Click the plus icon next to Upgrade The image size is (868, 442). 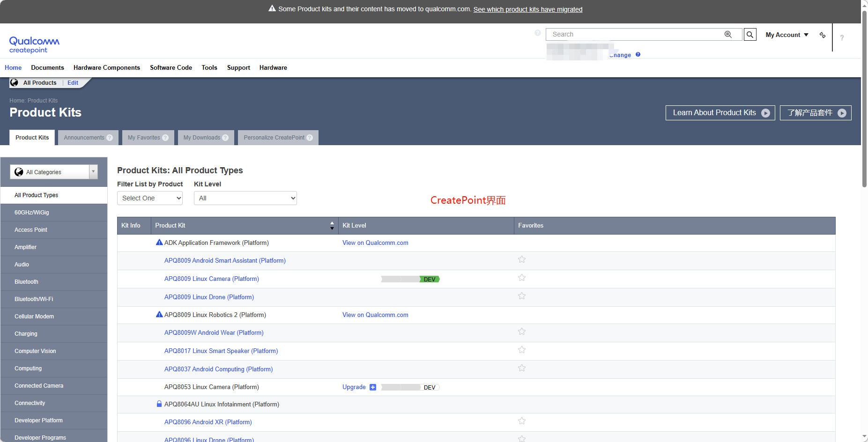373,387
